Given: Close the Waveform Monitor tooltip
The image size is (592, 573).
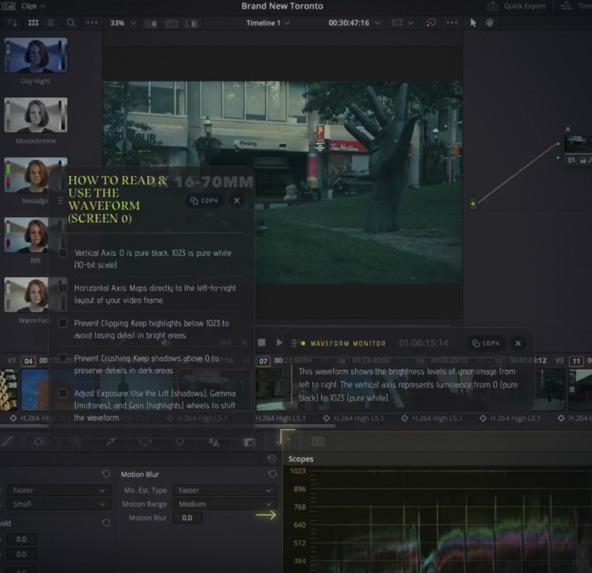Looking at the screenshot, I should point(518,343).
